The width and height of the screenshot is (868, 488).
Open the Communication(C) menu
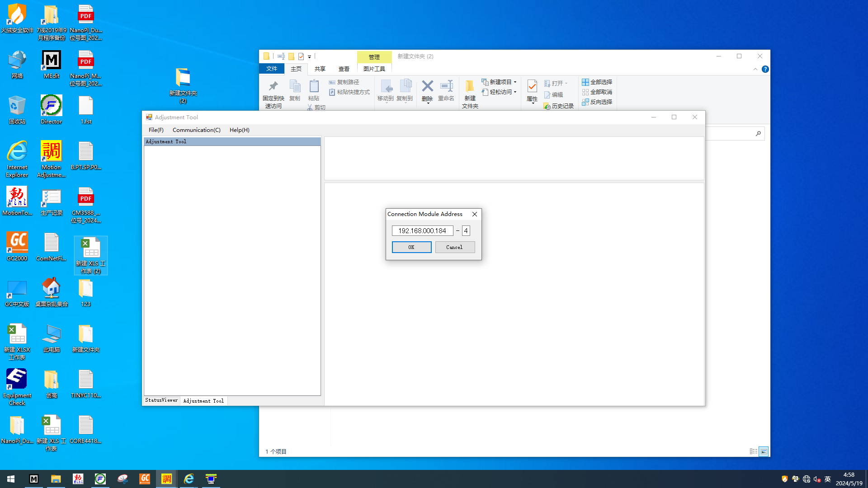(x=196, y=130)
